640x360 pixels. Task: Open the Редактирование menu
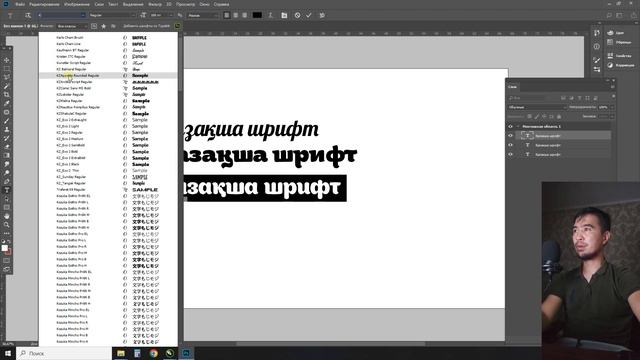coord(44,4)
